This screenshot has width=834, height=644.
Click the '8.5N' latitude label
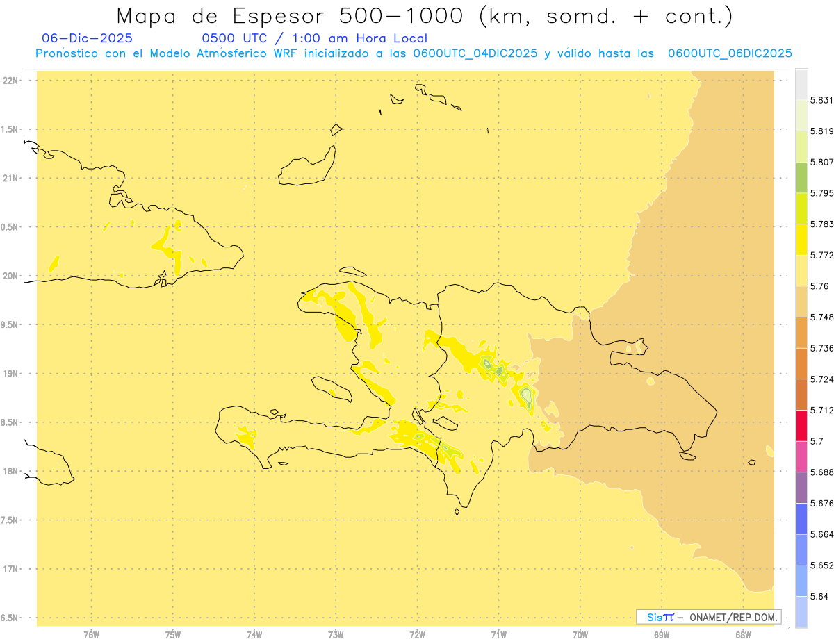(10, 422)
